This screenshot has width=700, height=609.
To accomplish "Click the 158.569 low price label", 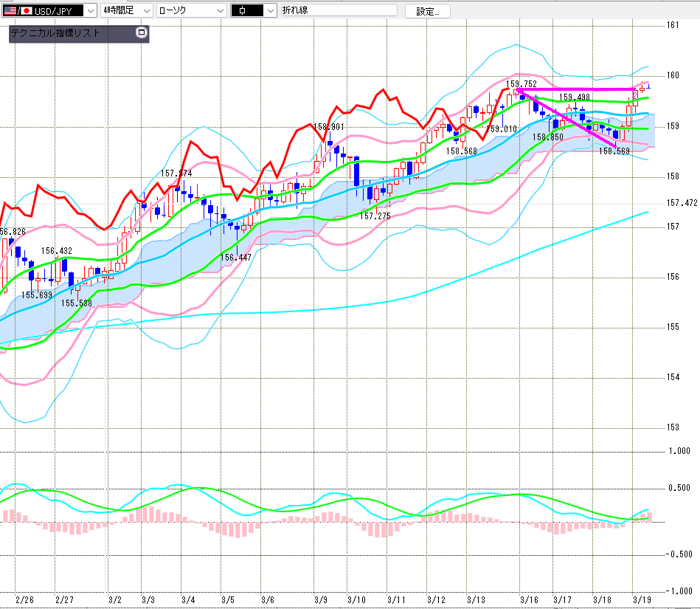I will 614,151.
